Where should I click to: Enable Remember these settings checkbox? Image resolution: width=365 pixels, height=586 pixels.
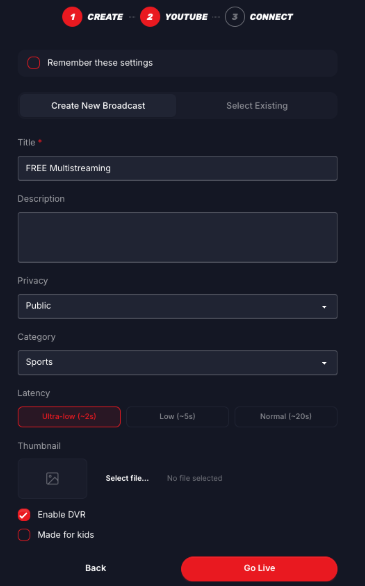34,63
